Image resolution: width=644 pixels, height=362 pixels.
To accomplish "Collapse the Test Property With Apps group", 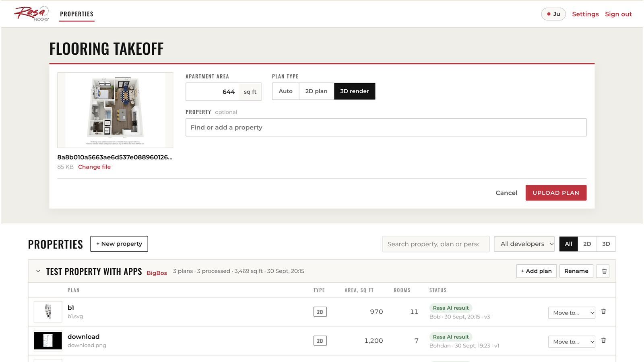I will 38,271.
